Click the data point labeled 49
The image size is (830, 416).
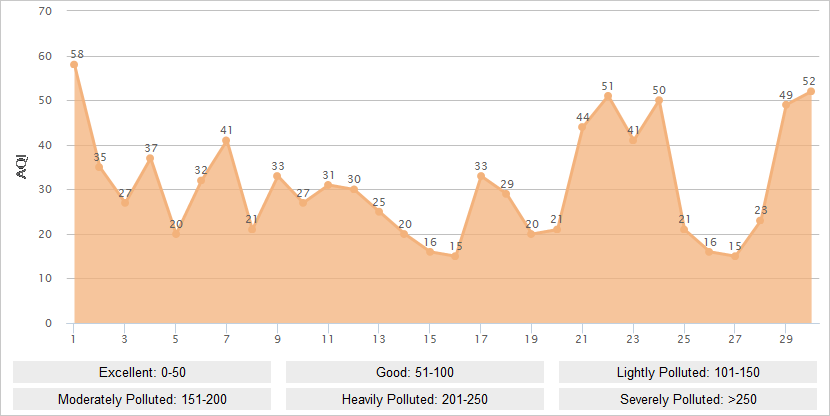[x=786, y=105]
